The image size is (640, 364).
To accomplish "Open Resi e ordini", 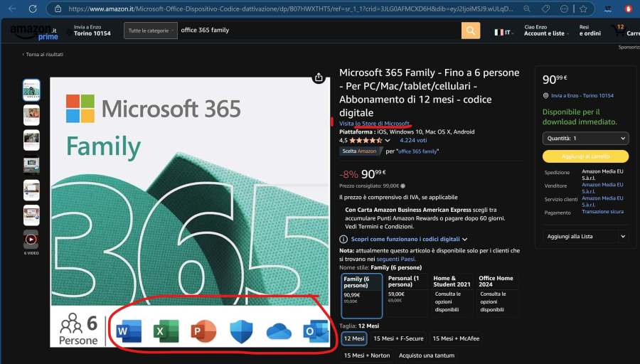I will pos(590,31).
